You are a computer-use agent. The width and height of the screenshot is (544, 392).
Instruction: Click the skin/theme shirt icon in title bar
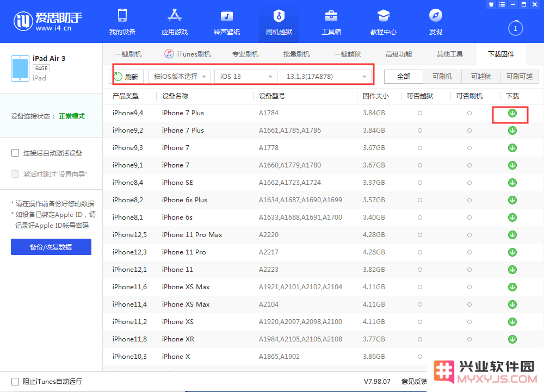pos(491,4)
